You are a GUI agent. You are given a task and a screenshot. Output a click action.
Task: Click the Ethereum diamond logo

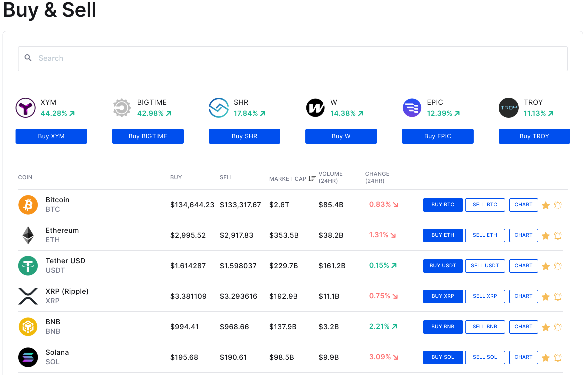pyautogui.click(x=28, y=235)
